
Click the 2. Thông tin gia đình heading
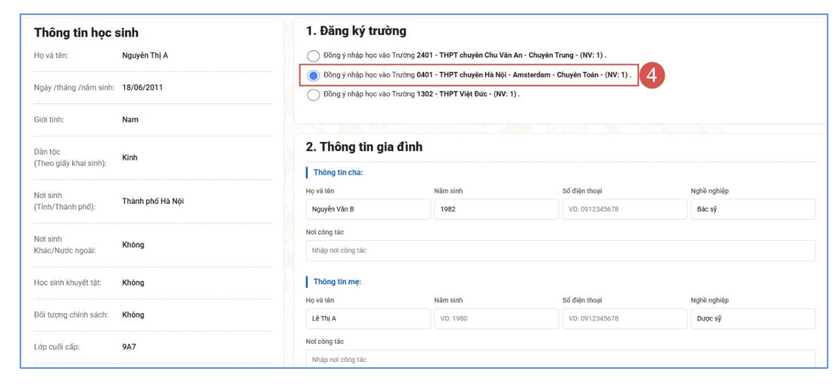click(x=364, y=147)
